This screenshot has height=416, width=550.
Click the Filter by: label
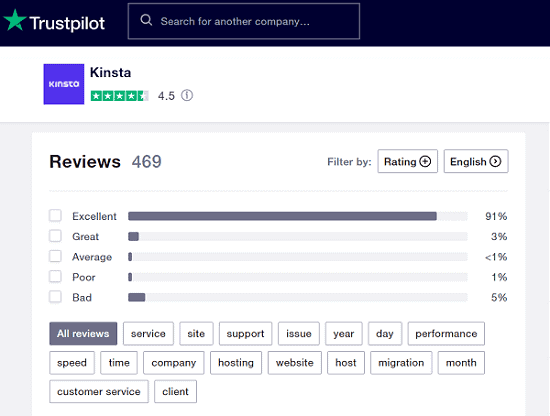click(x=349, y=162)
